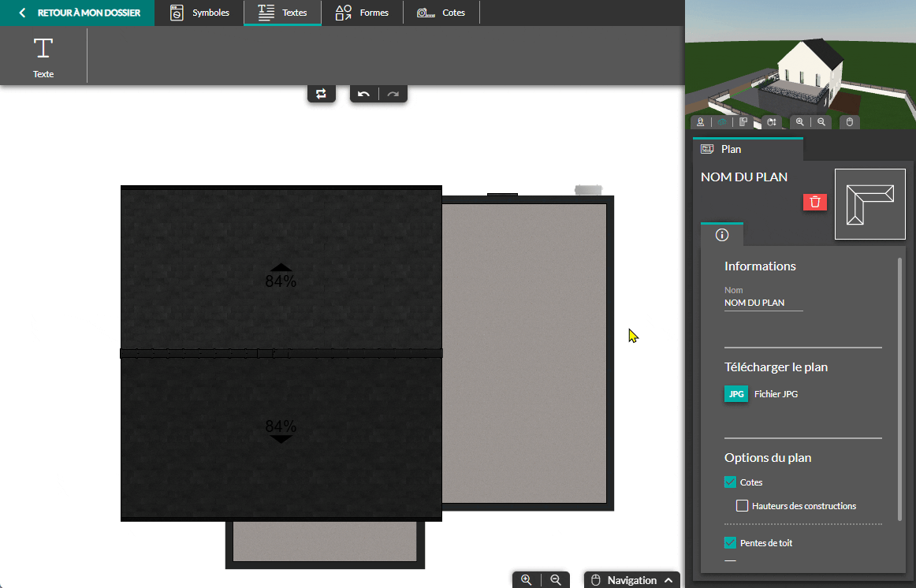Click the plan Nom input field
Screen dimensions: 916x588
[x=763, y=303]
